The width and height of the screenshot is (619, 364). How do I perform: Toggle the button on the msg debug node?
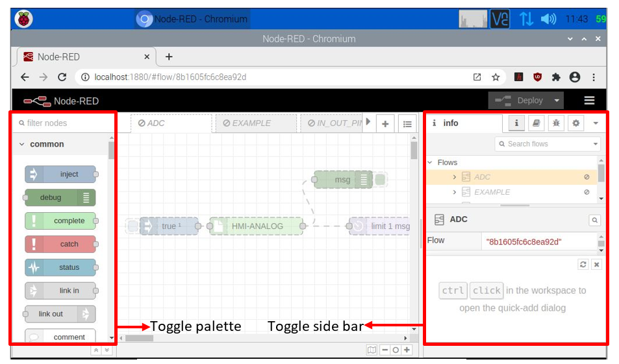381,180
